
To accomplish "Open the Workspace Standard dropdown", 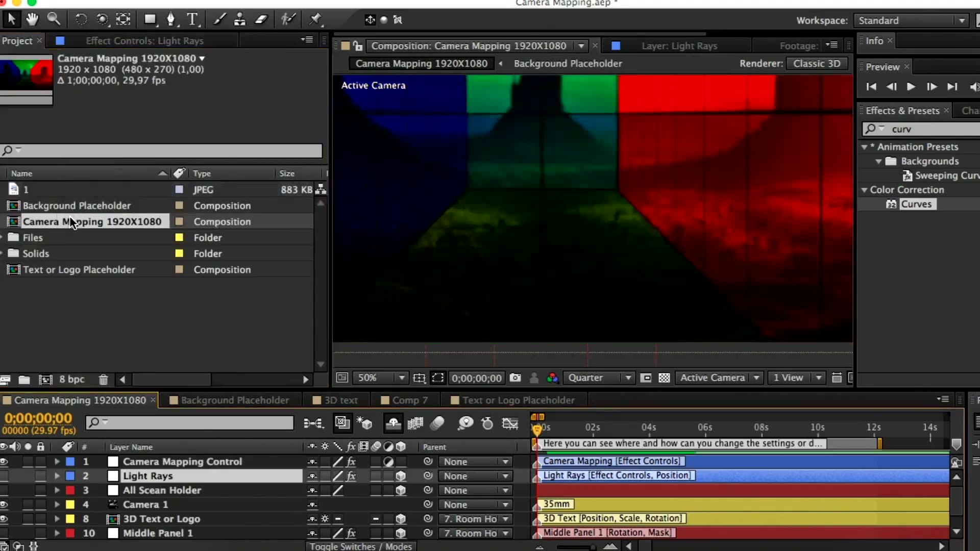I will coord(911,20).
